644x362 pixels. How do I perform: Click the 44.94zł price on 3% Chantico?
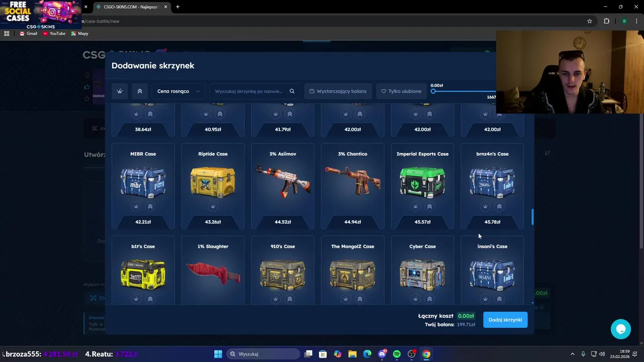click(x=353, y=222)
